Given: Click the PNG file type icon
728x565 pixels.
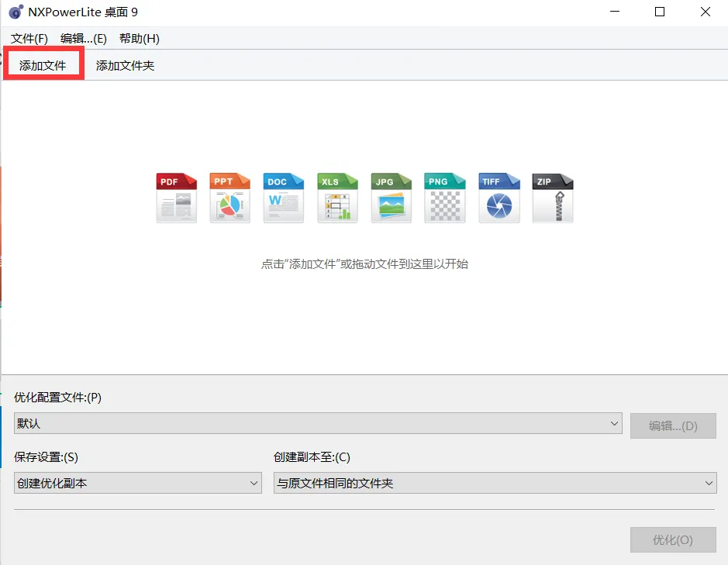Looking at the screenshot, I should tap(445, 198).
